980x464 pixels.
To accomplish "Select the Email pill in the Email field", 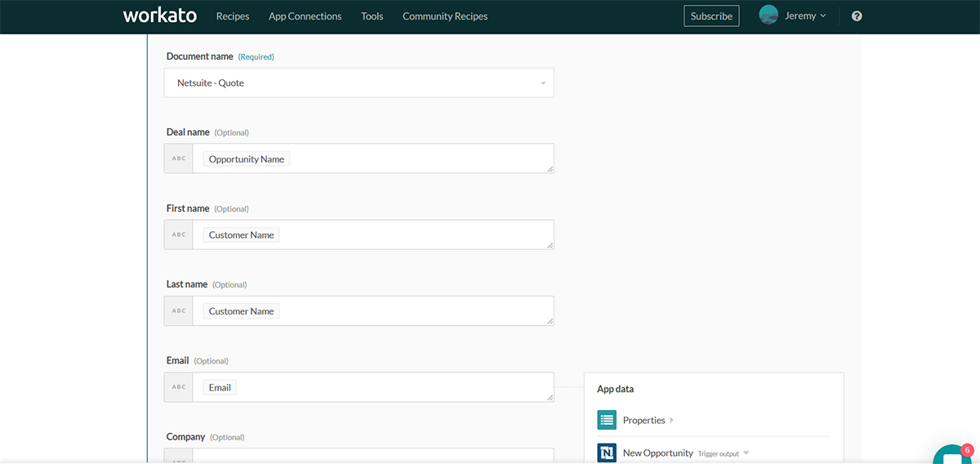I will click(220, 388).
